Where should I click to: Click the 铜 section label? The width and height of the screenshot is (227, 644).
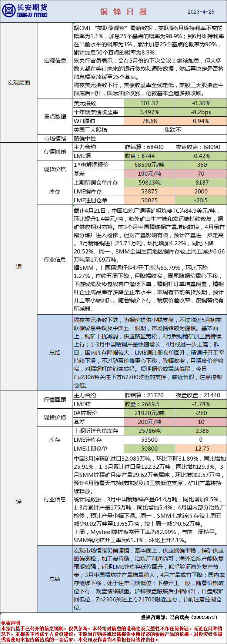19,266
